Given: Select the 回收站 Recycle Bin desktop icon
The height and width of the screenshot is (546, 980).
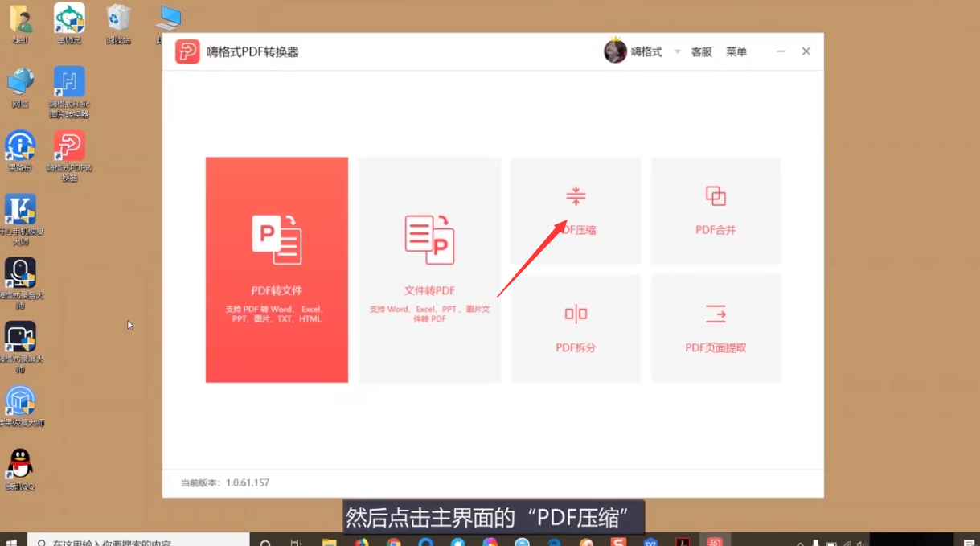Looking at the screenshot, I should pos(118,23).
